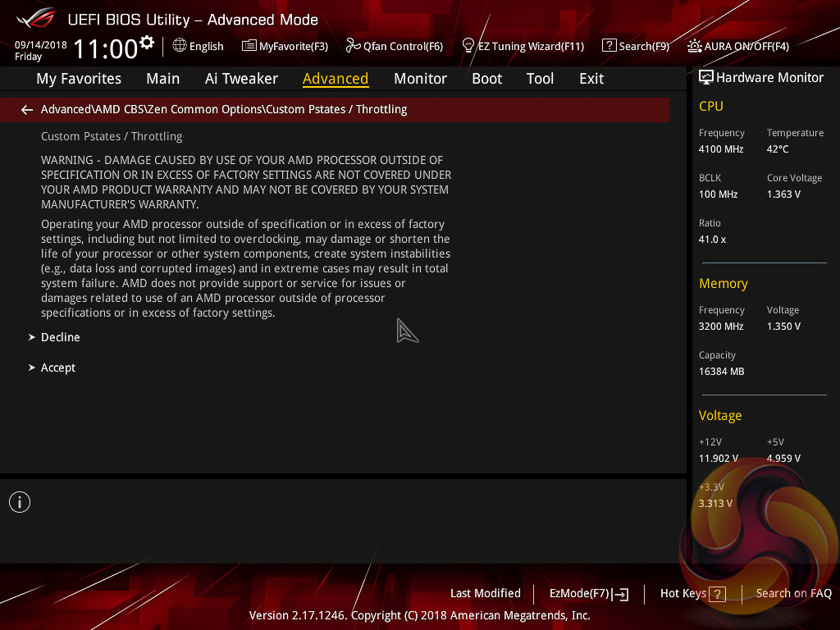
Task: Click the Hardware Monitor title
Action: point(769,78)
